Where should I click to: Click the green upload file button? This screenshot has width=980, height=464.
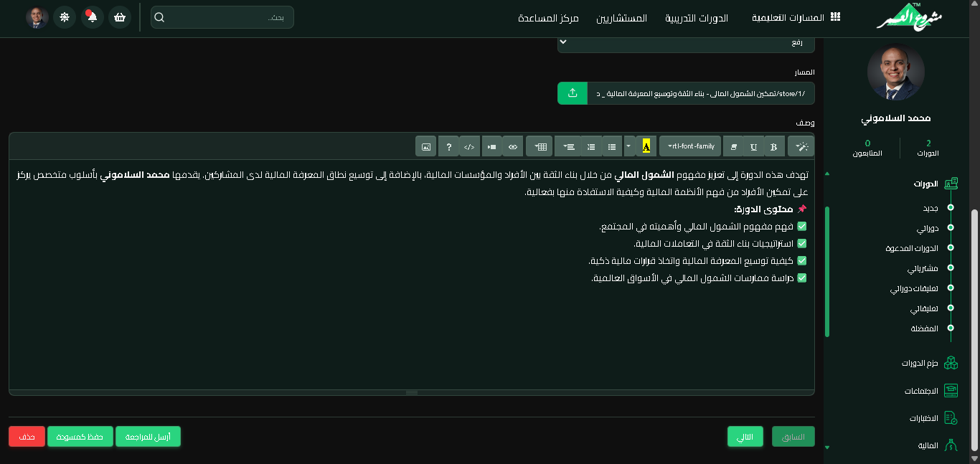coord(572,93)
